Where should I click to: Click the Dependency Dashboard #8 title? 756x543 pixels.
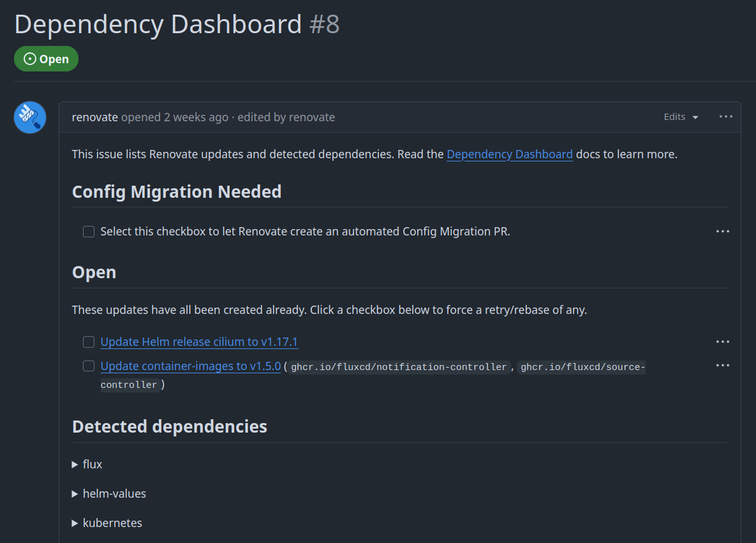click(x=177, y=24)
